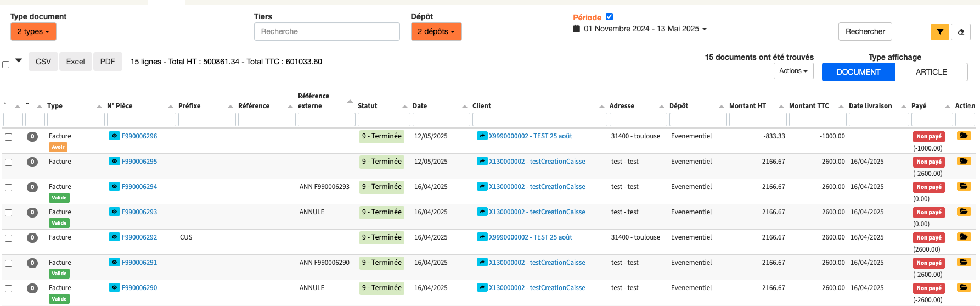Open the "2 types" document type dropdown
Screen dimensions: 980x306
(x=33, y=31)
